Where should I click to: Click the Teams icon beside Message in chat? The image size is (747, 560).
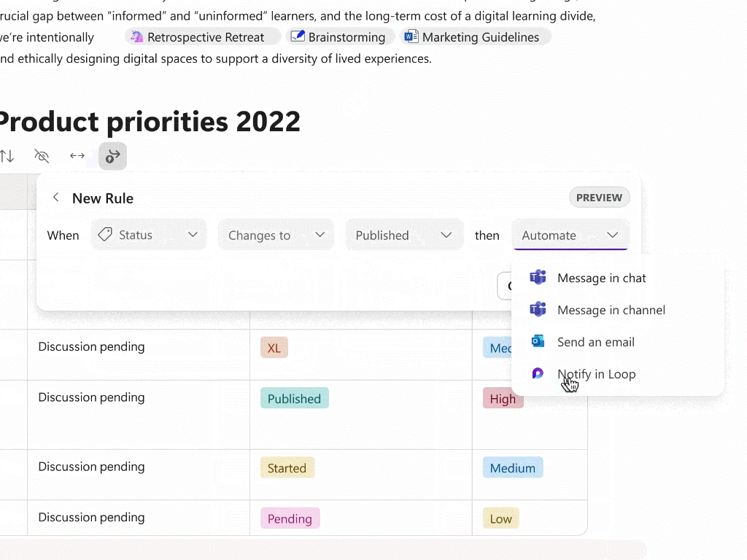[x=538, y=278]
